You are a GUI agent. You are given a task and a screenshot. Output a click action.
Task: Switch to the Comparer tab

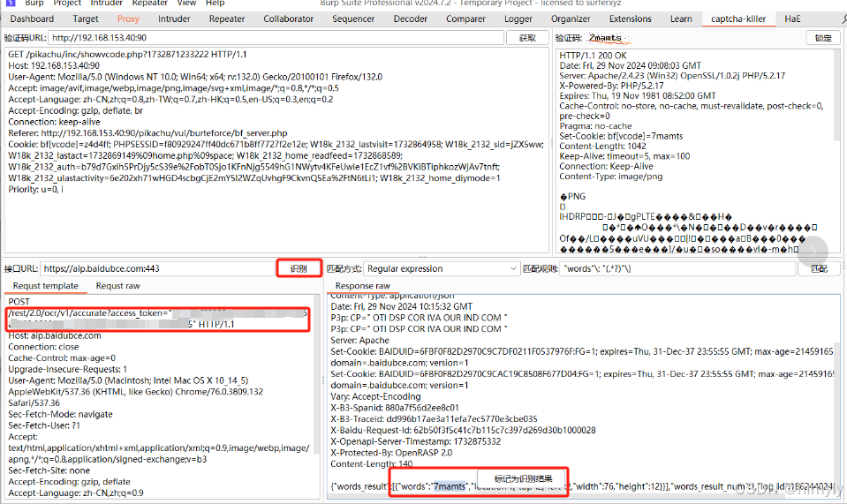tap(465, 19)
